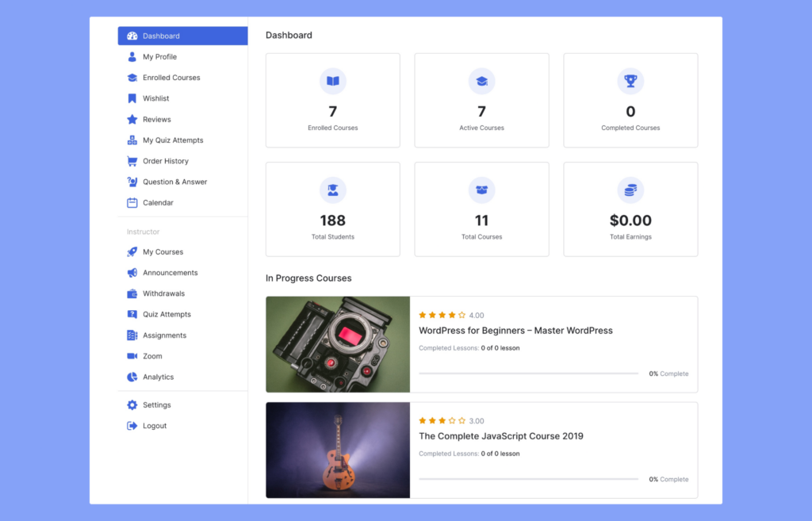This screenshot has height=521, width=812.
Task: Select the Zoom video icon
Action: [x=130, y=356]
